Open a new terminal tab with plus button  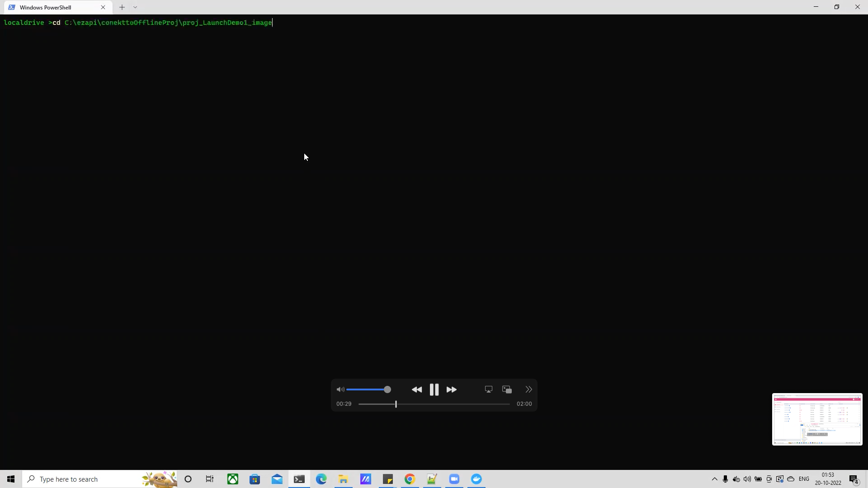point(122,7)
